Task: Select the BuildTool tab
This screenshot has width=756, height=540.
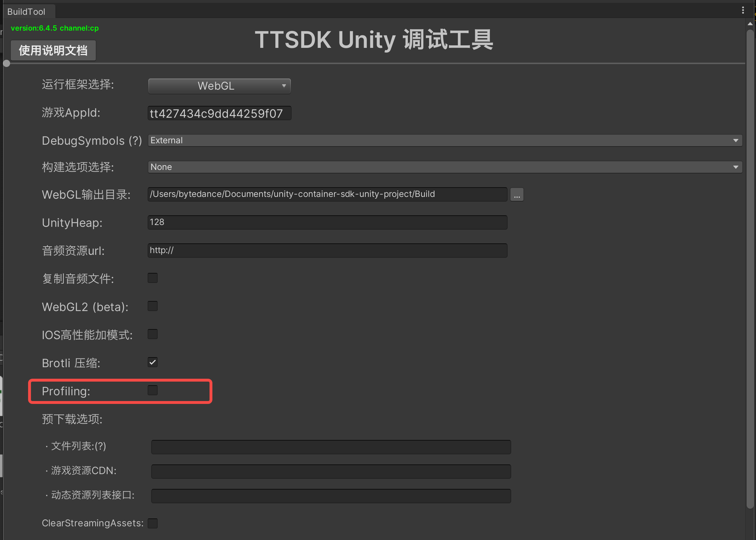Action: (x=29, y=12)
